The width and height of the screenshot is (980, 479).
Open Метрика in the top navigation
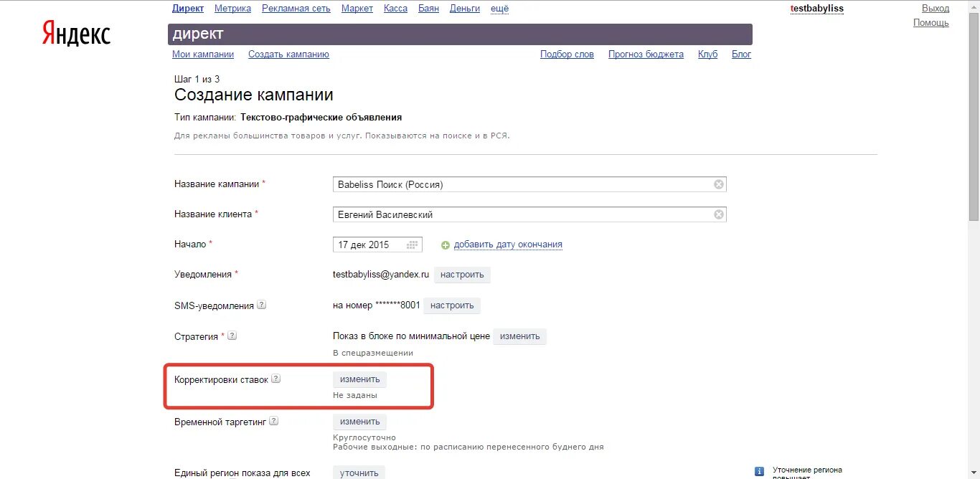(x=232, y=9)
